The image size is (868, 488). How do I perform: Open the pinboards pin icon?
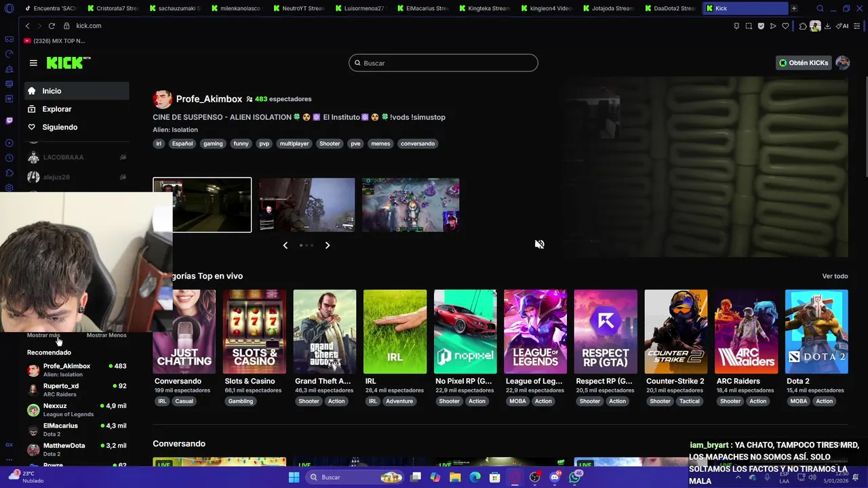coord(736,26)
